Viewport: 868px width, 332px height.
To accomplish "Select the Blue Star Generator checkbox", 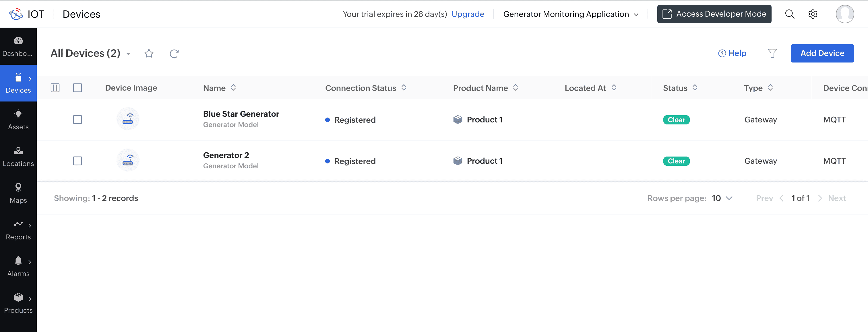I will (77, 120).
